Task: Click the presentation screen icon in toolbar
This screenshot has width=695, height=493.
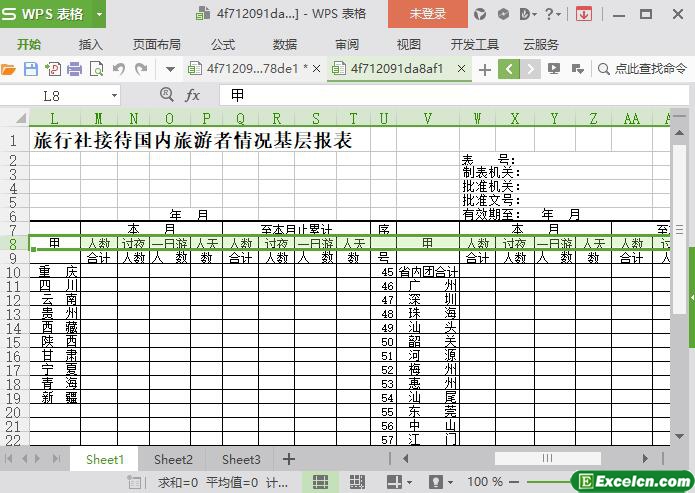Action: (x=554, y=69)
